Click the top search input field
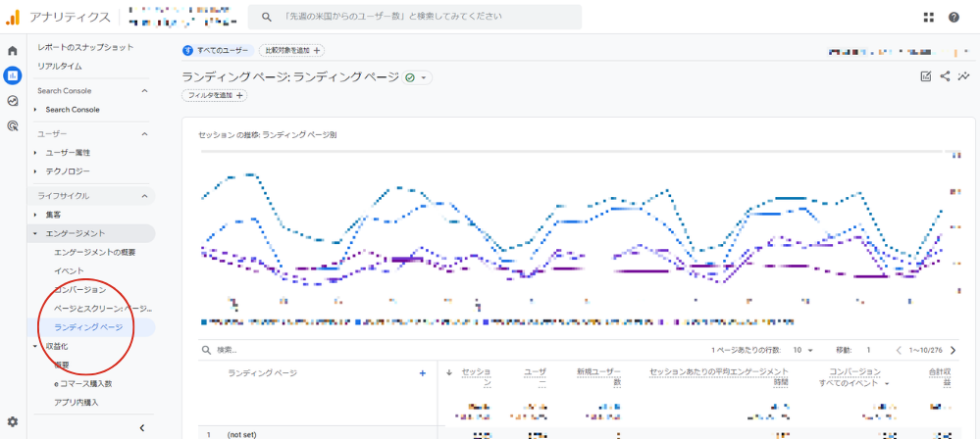The image size is (980, 439). point(415,17)
